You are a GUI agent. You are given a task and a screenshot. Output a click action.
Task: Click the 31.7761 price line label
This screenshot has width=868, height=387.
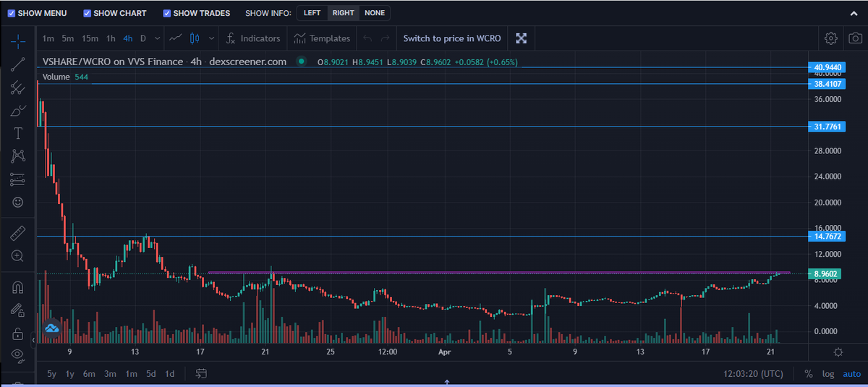click(x=828, y=127)
